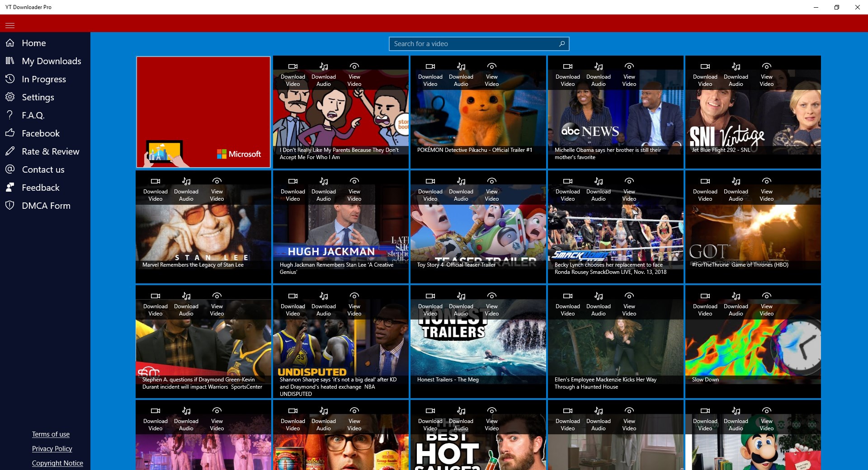Viewport: 868px width, 470px height.
Task: Open the hamburger navigation menu
Action: [x=10, y=25]
